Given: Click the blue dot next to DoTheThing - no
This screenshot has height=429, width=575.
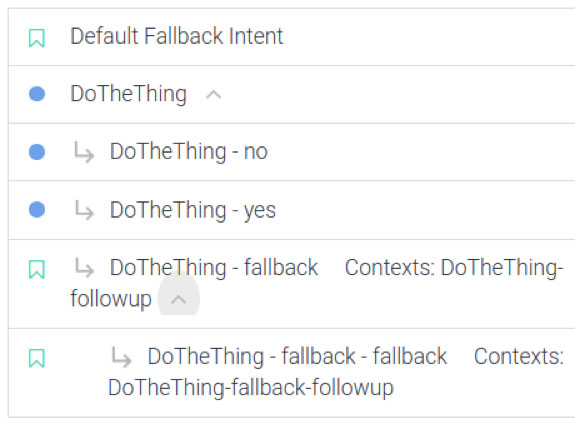Looking at the screenshot, I should coord(37,152).
